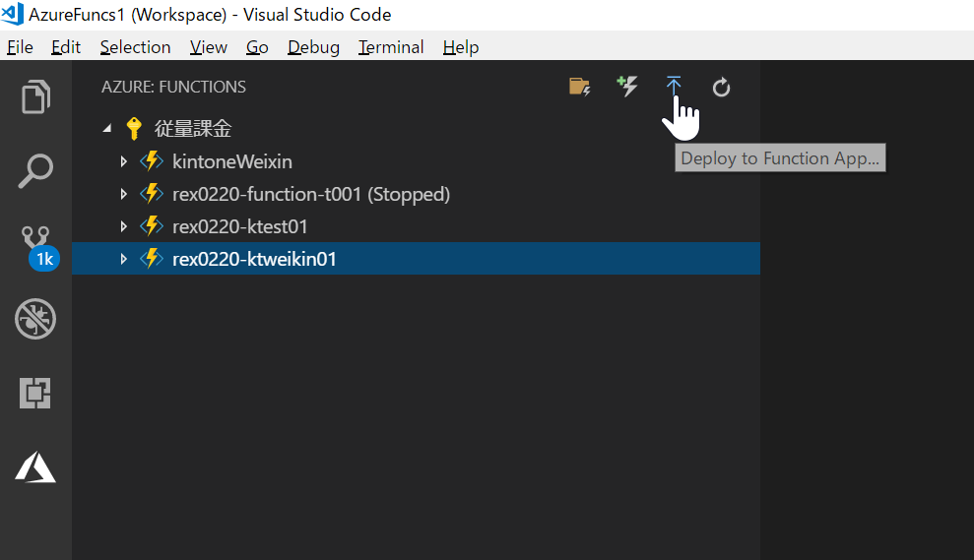Screen dimensions: 974x560
Task: Click the Create Function lightning icon
Action: tap(626, 87)
